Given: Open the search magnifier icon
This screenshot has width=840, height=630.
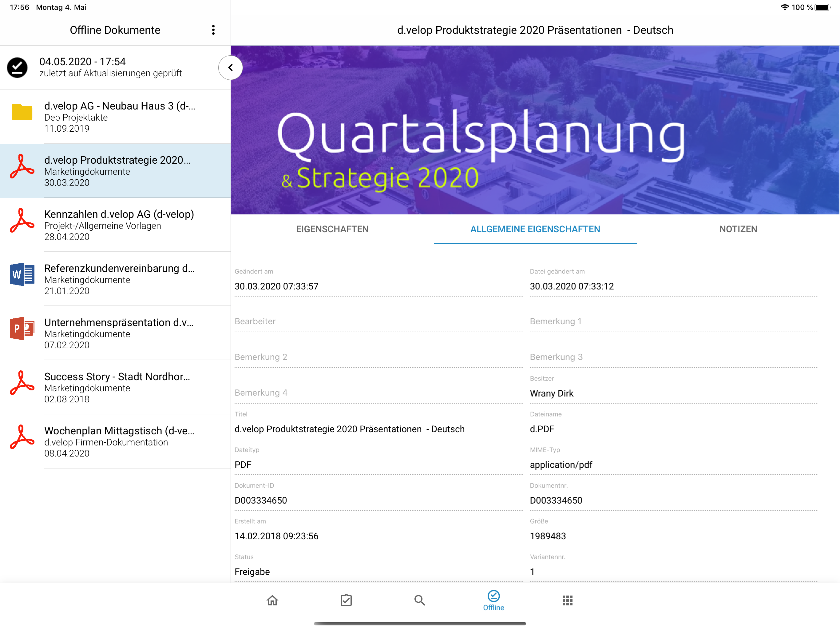Looking at the screenshot, I should coord(420,600).
